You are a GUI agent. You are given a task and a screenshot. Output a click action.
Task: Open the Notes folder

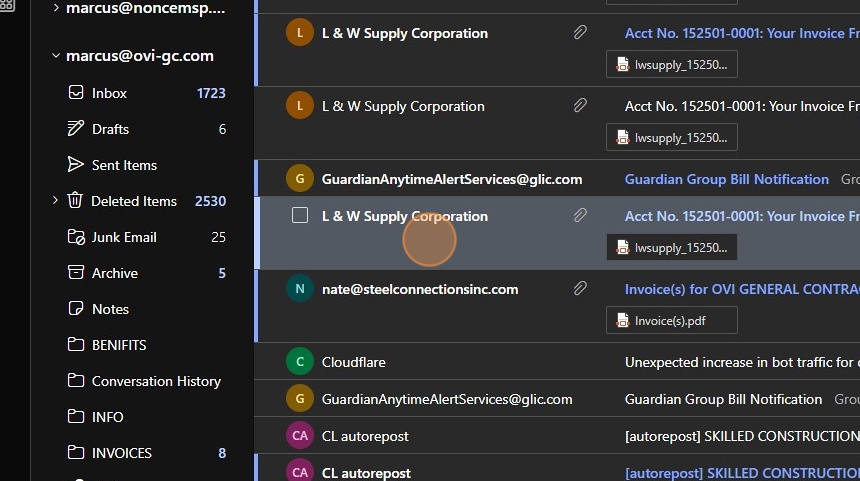[146, 309]
